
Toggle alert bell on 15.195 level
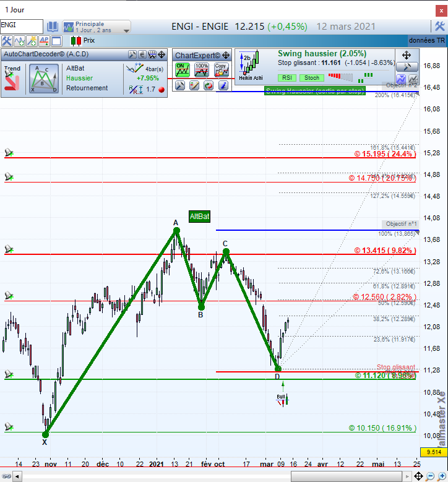[x=9, y=152]
